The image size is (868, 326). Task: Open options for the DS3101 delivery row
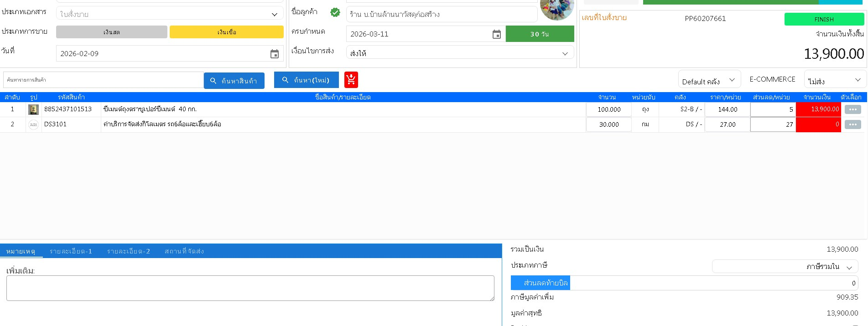[x=852, y=124]
